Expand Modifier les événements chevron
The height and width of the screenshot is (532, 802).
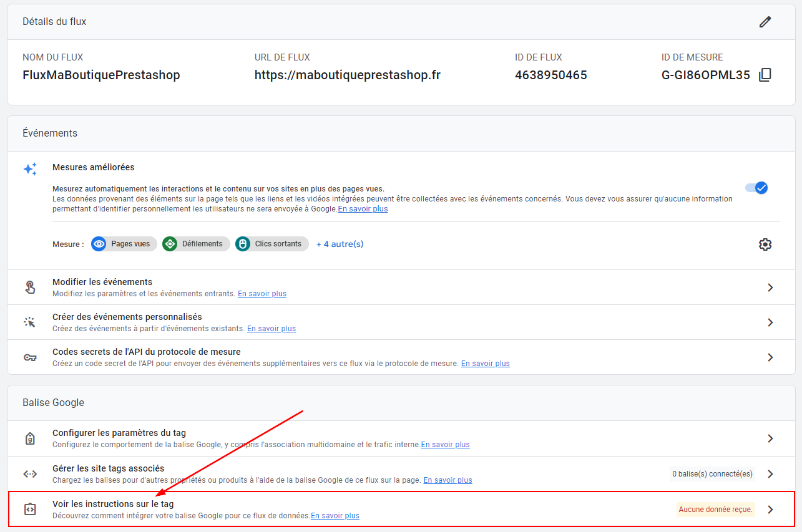[770, 288]
